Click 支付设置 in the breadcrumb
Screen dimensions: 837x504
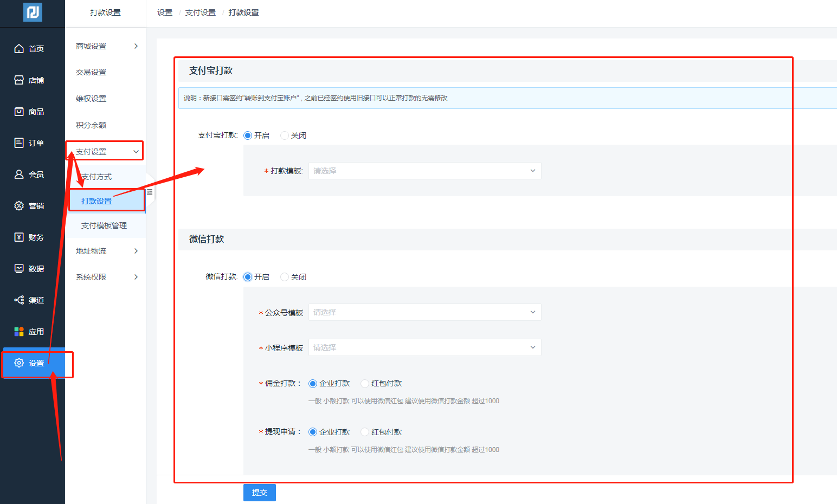click(201, 12)
